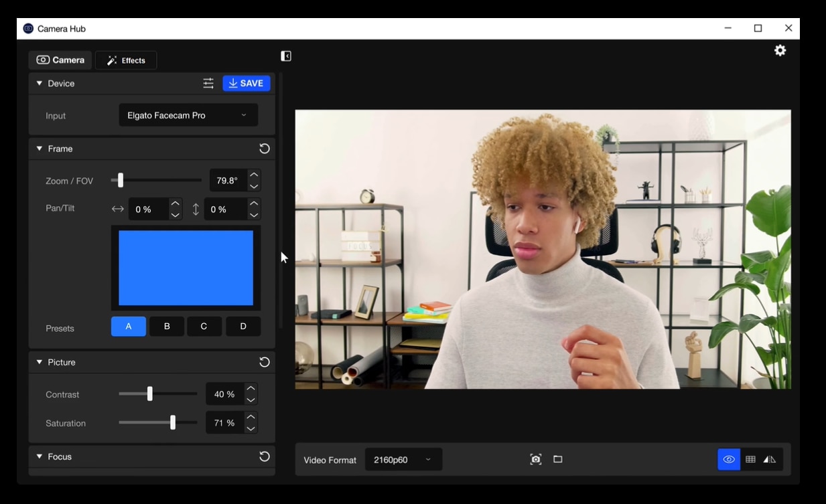Open the captures folder icon
This screenshot has width=826, height=504.
(x=557, y=459)
